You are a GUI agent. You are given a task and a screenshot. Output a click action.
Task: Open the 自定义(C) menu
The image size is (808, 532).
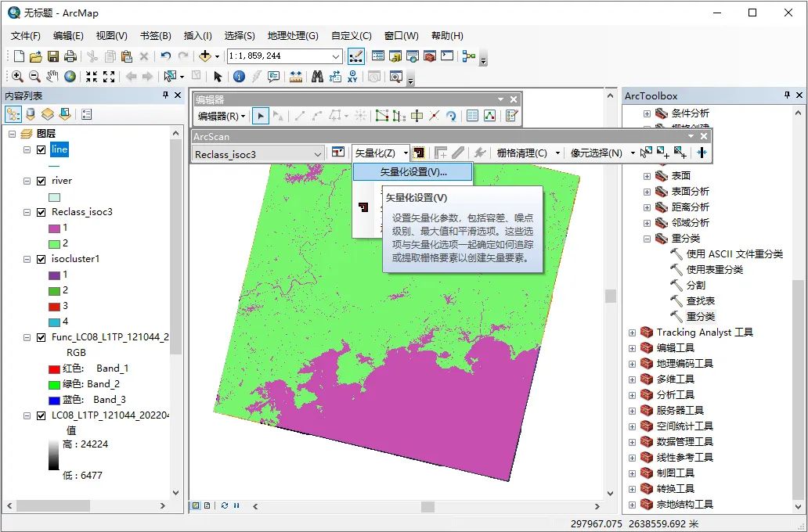[x=352, y=35]
